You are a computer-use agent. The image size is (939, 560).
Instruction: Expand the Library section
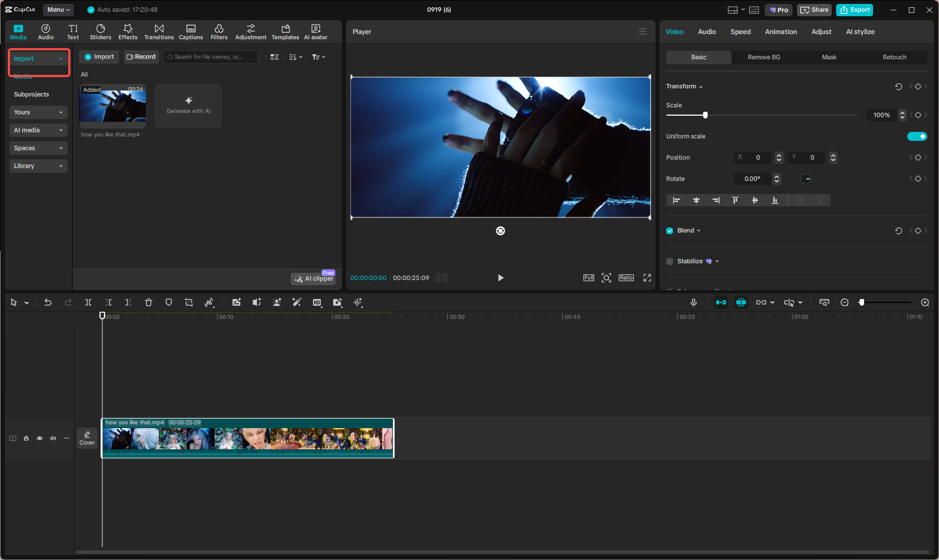click(38, 166)
